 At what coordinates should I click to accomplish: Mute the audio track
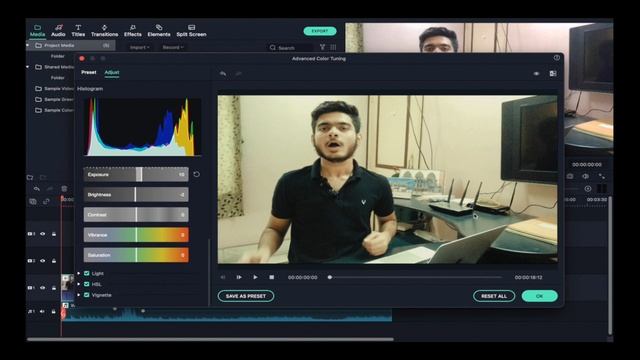(42, 311)
